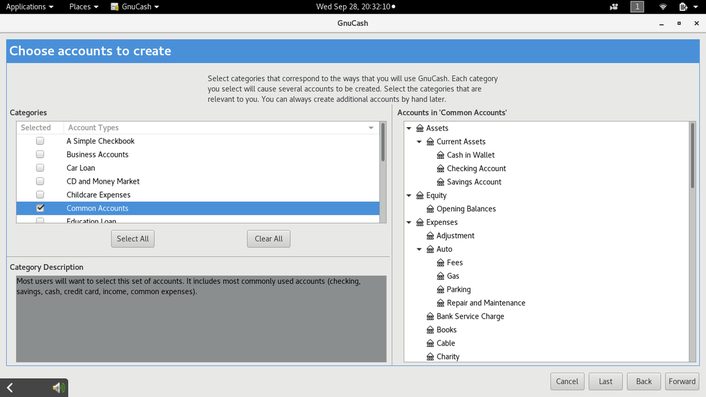Click the GnuCash icon in the top bar
Image resolution: width=706 pixels, height=397 pixels.
point(114,7)
